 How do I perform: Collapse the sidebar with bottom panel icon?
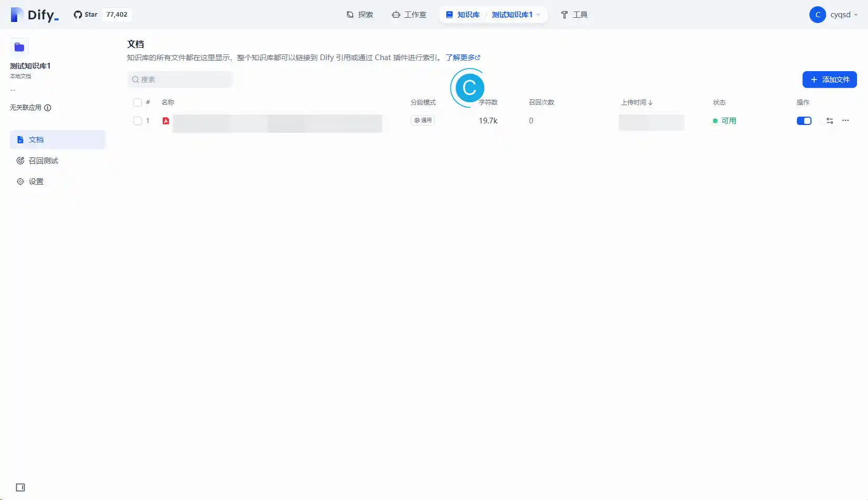coord(20,487)
